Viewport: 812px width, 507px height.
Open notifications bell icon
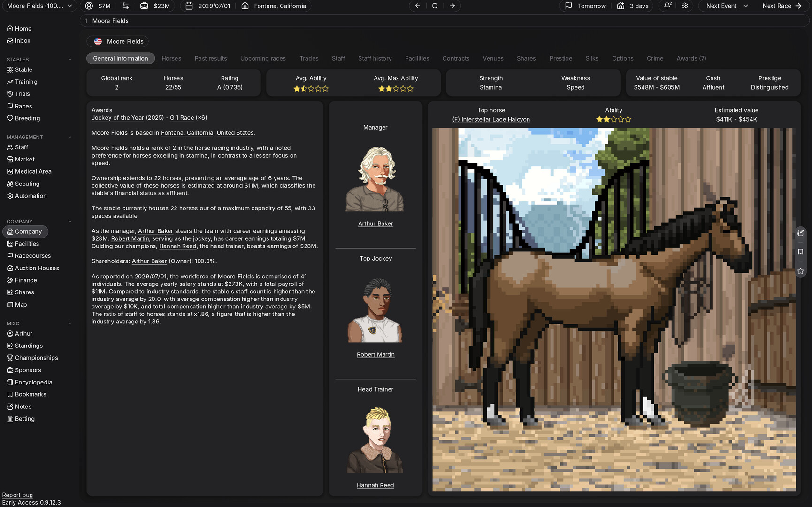pyautogui.click(x=667, y=6)
